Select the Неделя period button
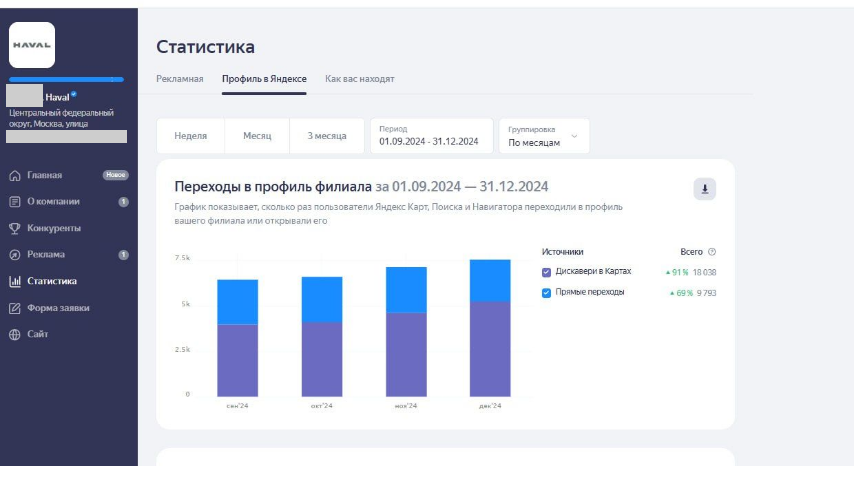 coord(191,136)
